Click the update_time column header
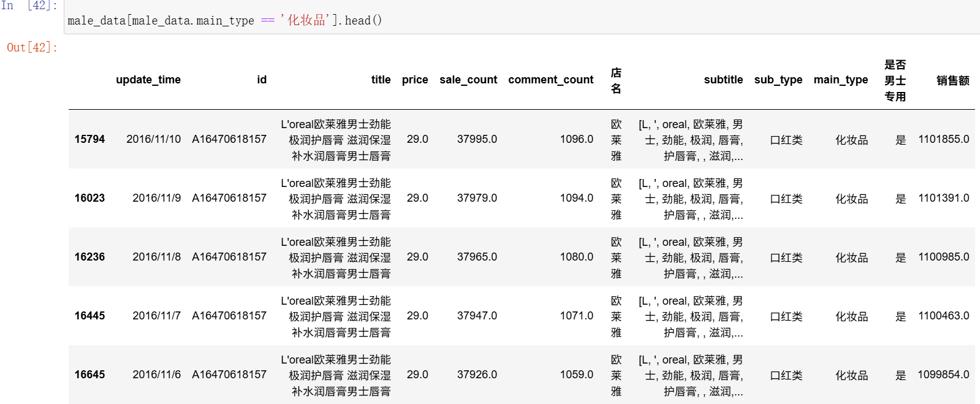Viewport: 980px width, 404px height. (x=148, y=80)
